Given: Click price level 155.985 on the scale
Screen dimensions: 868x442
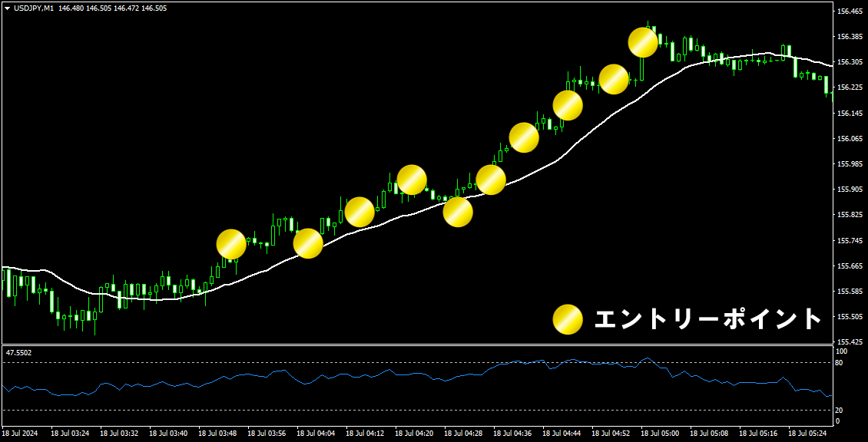Looking at the screenshot, I should 849,163.
